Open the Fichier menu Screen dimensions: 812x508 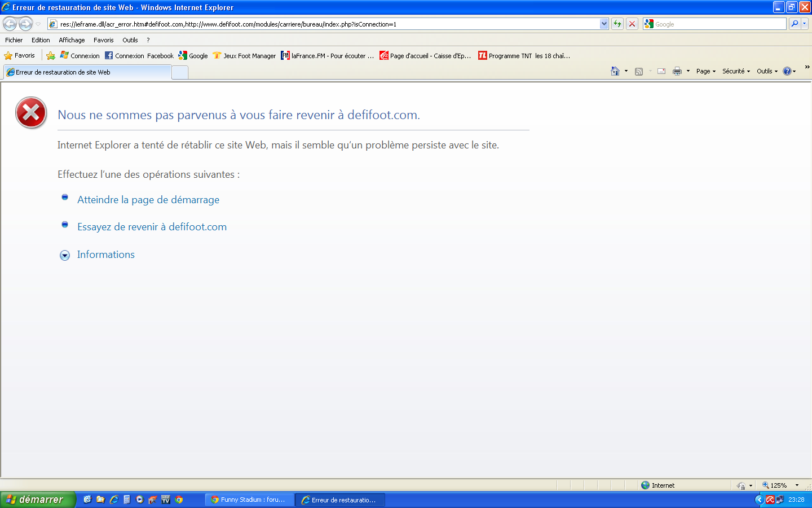pos(14,40)
